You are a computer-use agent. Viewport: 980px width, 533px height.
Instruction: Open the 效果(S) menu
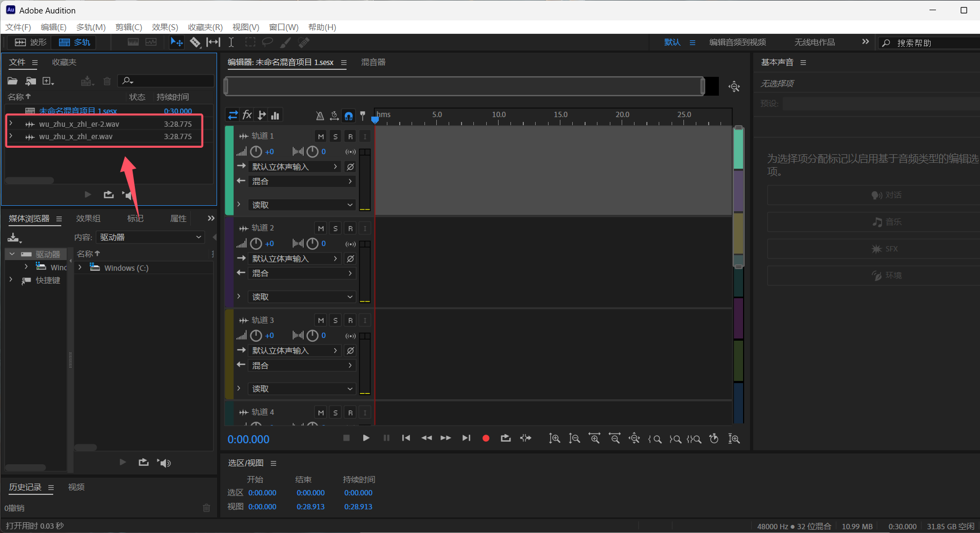pos(165,27)
